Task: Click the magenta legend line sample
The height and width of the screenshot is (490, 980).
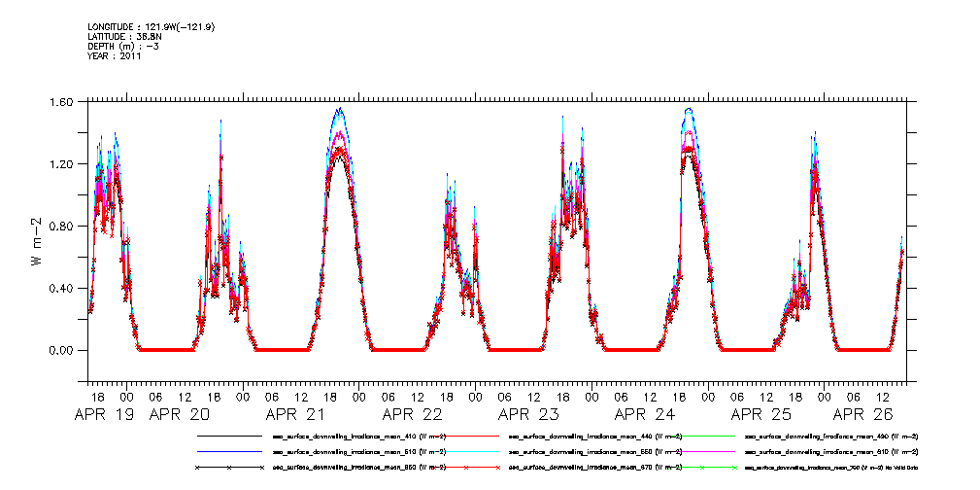Action: click(x=702, y=451)
